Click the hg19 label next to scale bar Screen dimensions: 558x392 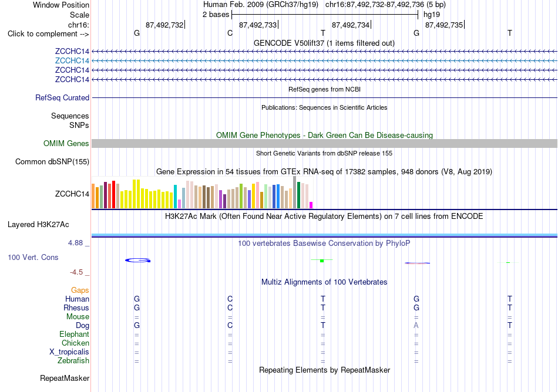tap(432, 15)
